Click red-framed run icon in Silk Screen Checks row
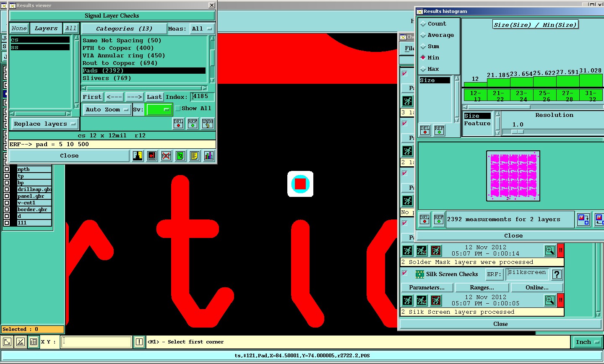This screenshot has height=364, width=604. pos(436,300)
